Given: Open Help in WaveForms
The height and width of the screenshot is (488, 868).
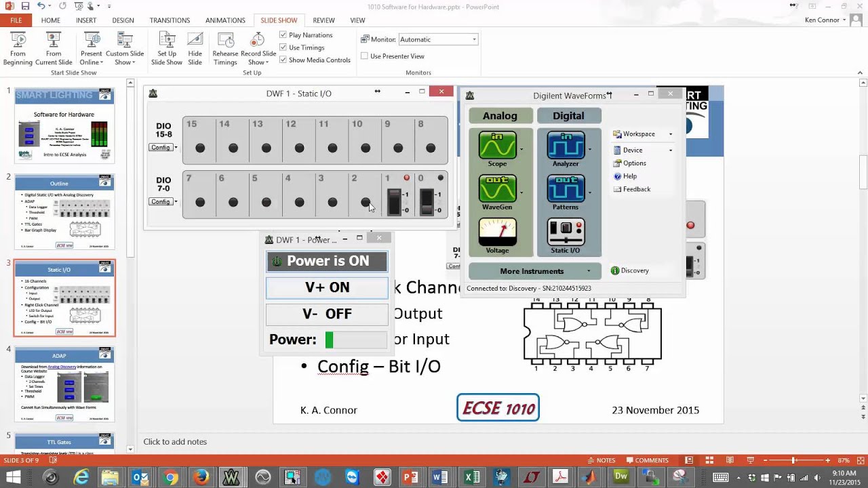Looking at the screenshot, I should [x=625, y=176].
